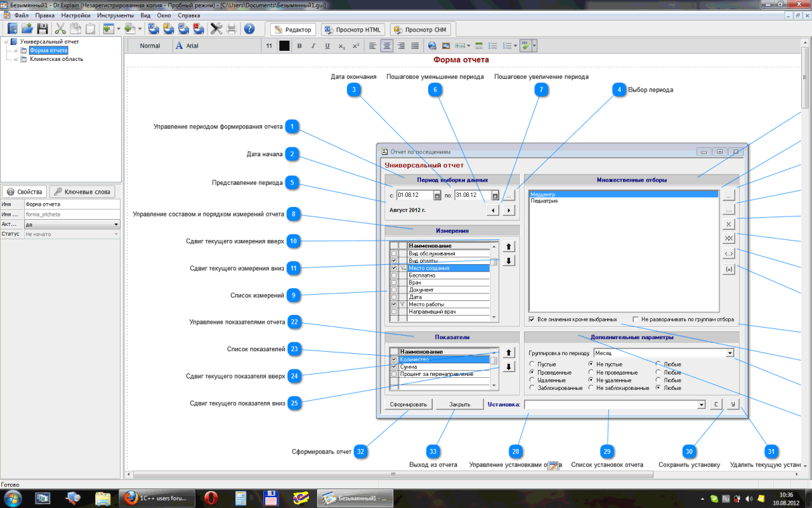Click the 'Не разворачивать по группам отбора' checkbox
Image resolution: width=812 pixels, height=508 pixels.
(636, 319)
